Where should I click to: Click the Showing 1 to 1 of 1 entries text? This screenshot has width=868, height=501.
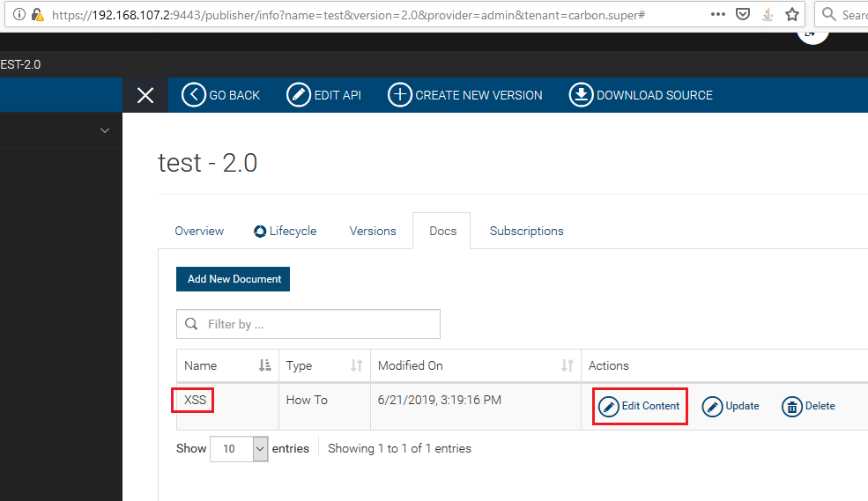[399, 448]
